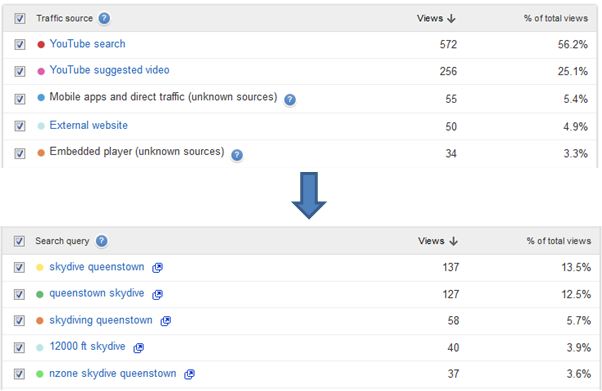Uncheck the nzone skydive queenstown checkbox
The height and width of the screenshot is (391, 602).
(x=19, y=374)
